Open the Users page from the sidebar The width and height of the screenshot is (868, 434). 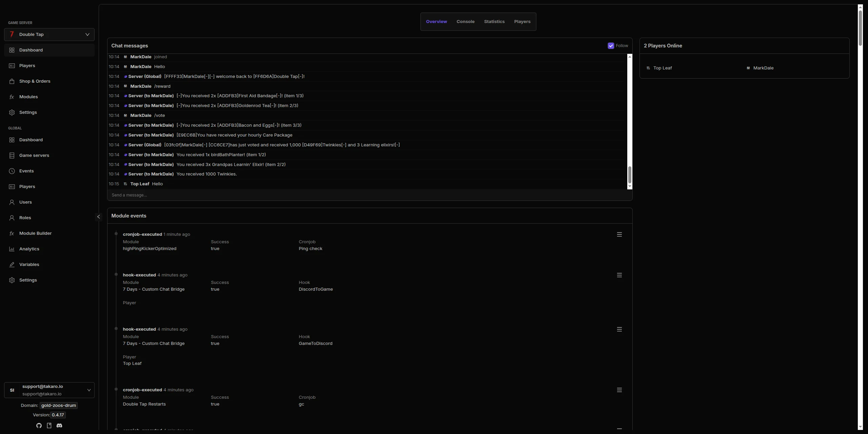pyautogui.click(x=12, y=202)
